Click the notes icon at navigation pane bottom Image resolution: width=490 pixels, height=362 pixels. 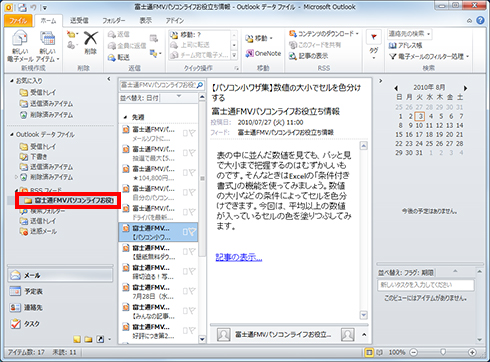tap(77, 339)
